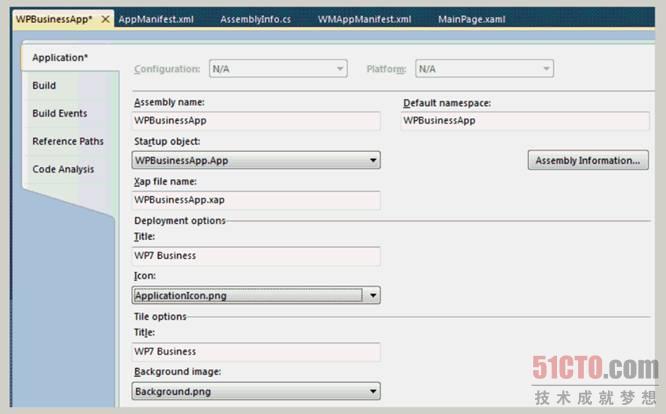Image resolution: width=666 pixels, height=414 pixels.
Task: Click the Xap file name label
Action: point(165,181)
